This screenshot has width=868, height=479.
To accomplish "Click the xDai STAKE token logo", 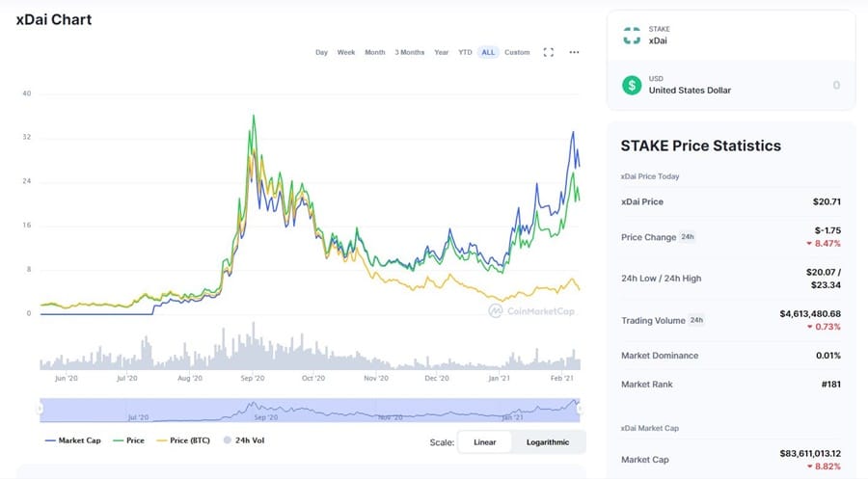I will tap(632, 36).
